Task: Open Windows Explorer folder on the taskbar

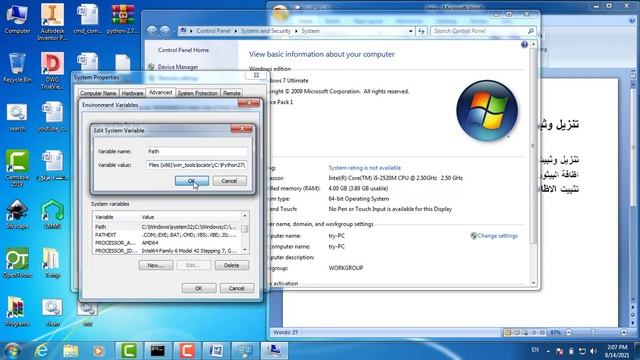Action: pos(71,351)
